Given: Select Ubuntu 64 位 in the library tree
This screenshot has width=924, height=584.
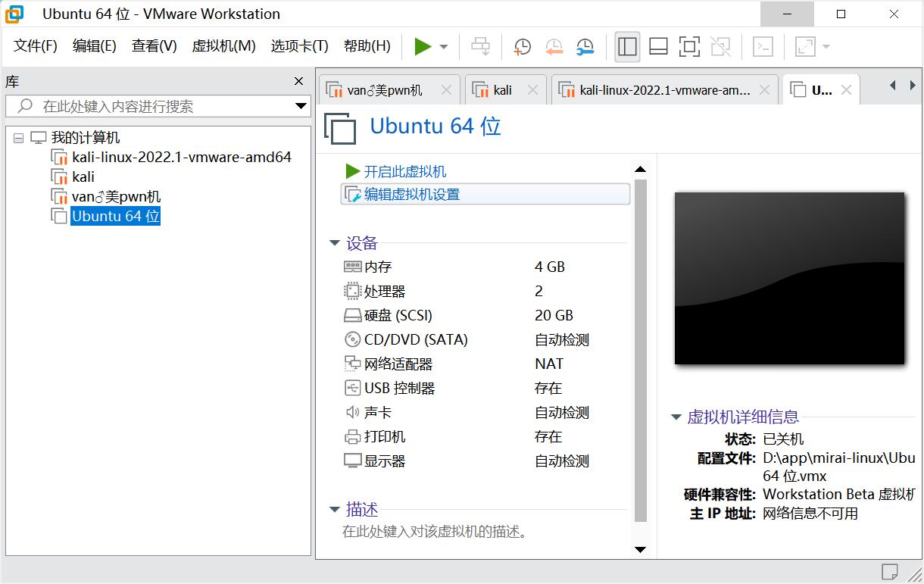Looking at the screenshot, I should 115,217.
